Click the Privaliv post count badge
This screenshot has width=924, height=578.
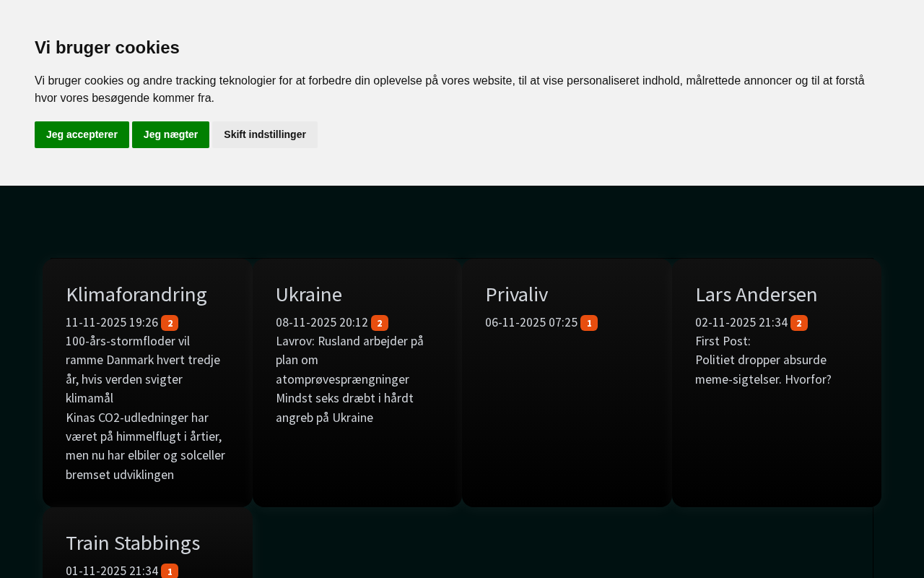(x=589, y=323)
